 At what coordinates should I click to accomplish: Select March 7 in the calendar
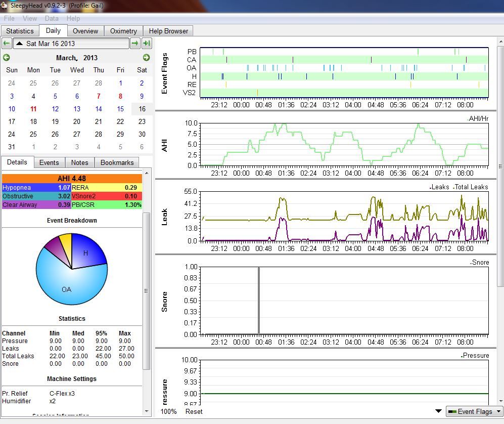pyautogui.click(x=99, y=96)
